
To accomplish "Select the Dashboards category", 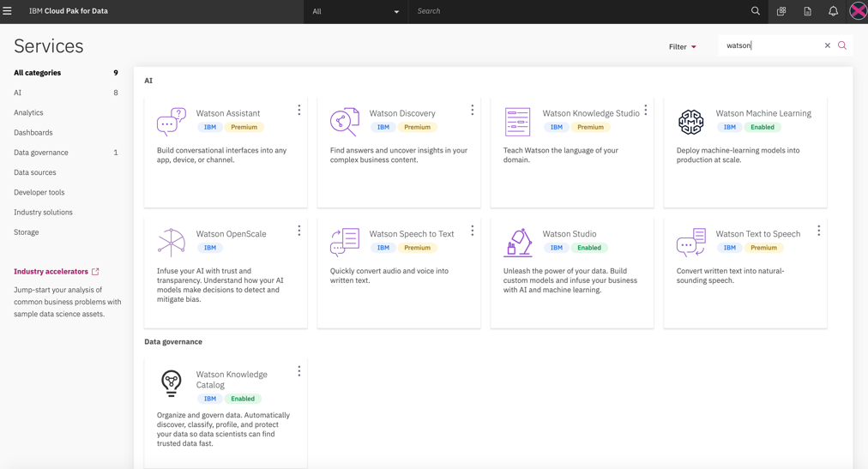I will [33, 132].
